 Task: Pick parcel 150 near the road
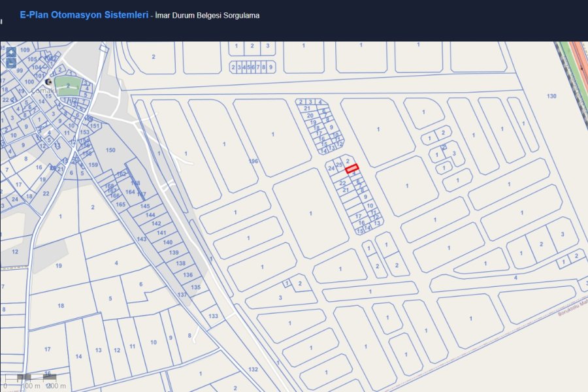[110, 151]
